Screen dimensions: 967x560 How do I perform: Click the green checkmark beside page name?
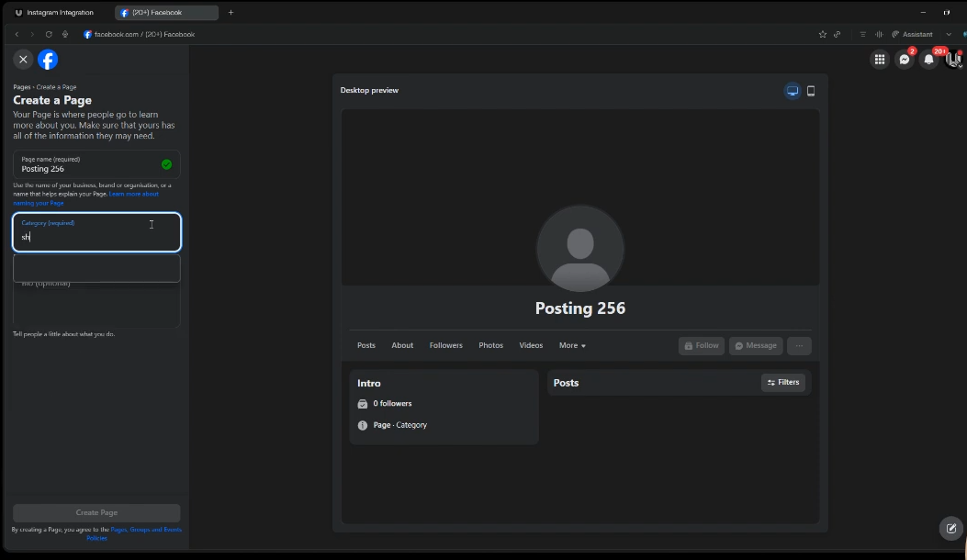166,164
